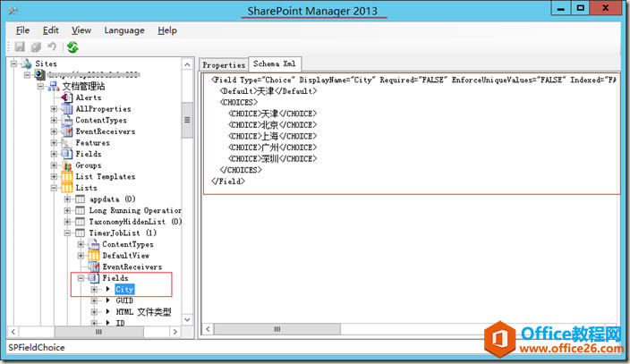Click the 北京 CHOICE line
This screenshot has width=630, height=364.
pyautogui.click(x=273, y=124)
